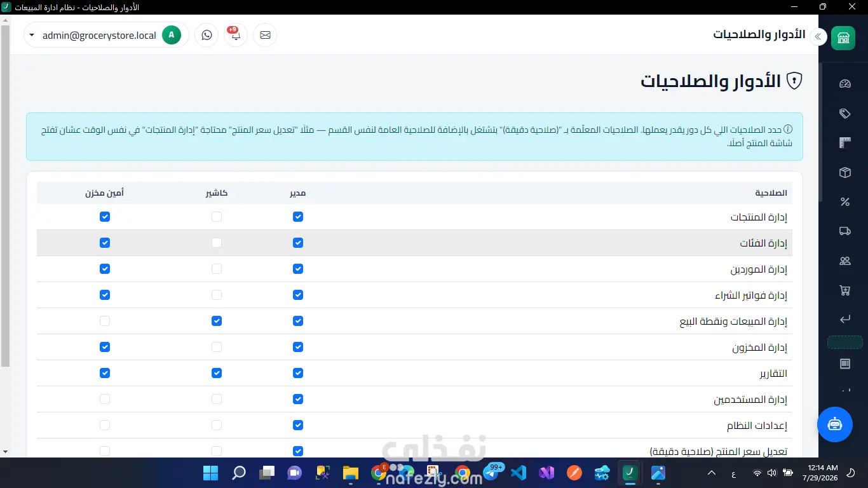Show hidden system tray icons chevron

click(x=712, y=473)
